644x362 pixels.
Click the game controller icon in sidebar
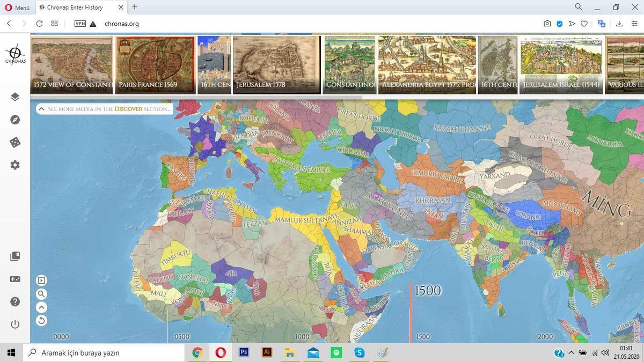[x=15, y=279]
